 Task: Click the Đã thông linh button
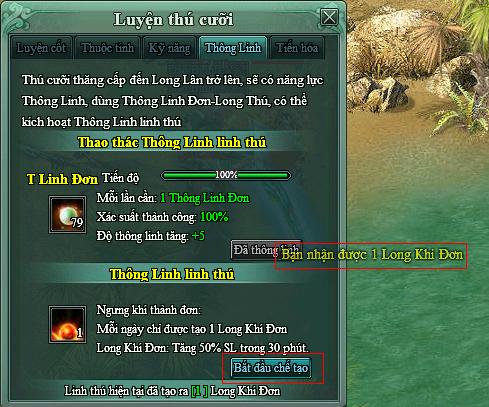coord(253,250)
